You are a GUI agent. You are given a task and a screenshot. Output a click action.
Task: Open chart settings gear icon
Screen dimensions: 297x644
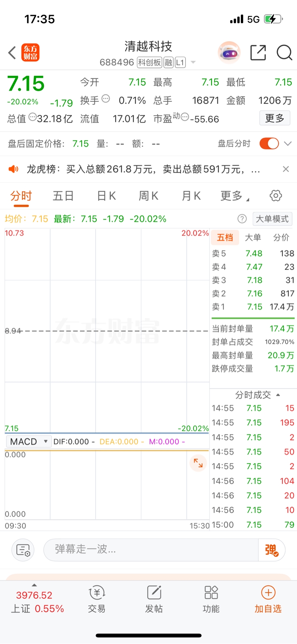[x=276, y=196]
